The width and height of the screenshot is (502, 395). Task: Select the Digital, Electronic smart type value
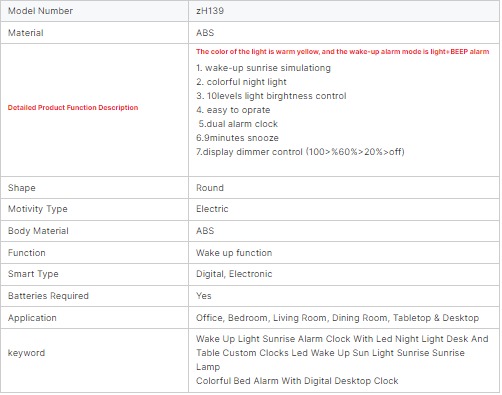coord(234,274)
